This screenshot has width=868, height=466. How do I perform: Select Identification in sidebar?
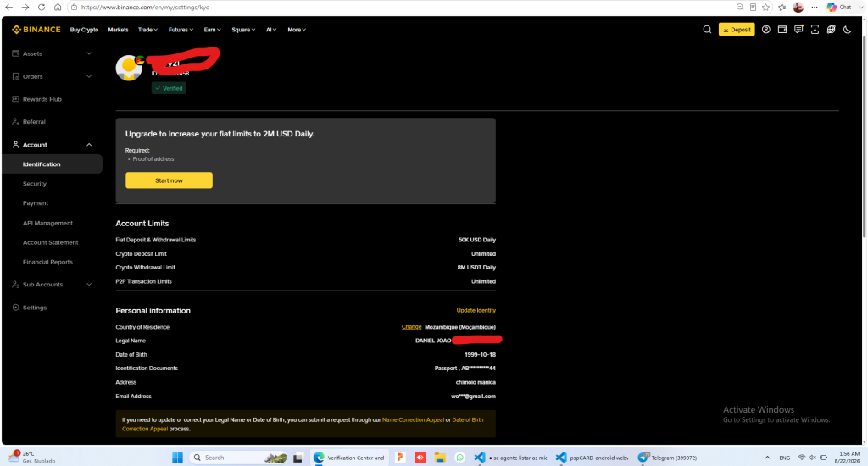click(52, 164)
